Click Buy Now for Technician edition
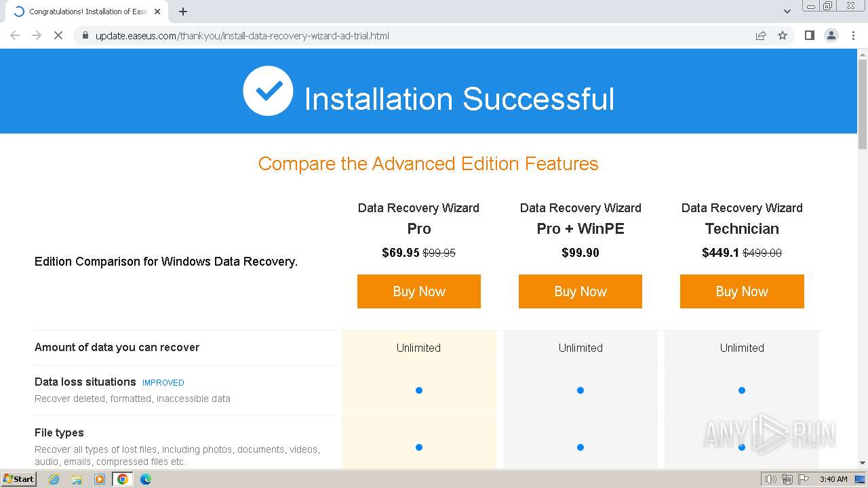 (x=741, y=291)
